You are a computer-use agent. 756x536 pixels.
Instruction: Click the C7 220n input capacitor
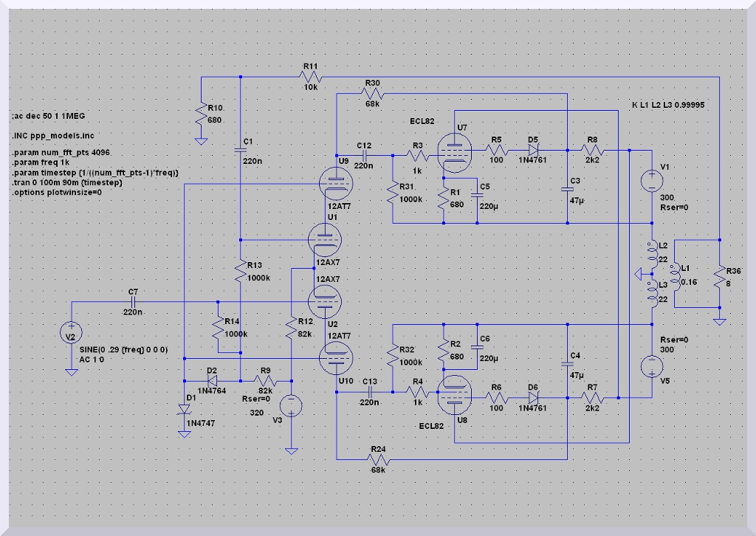(x=134, y=302)
